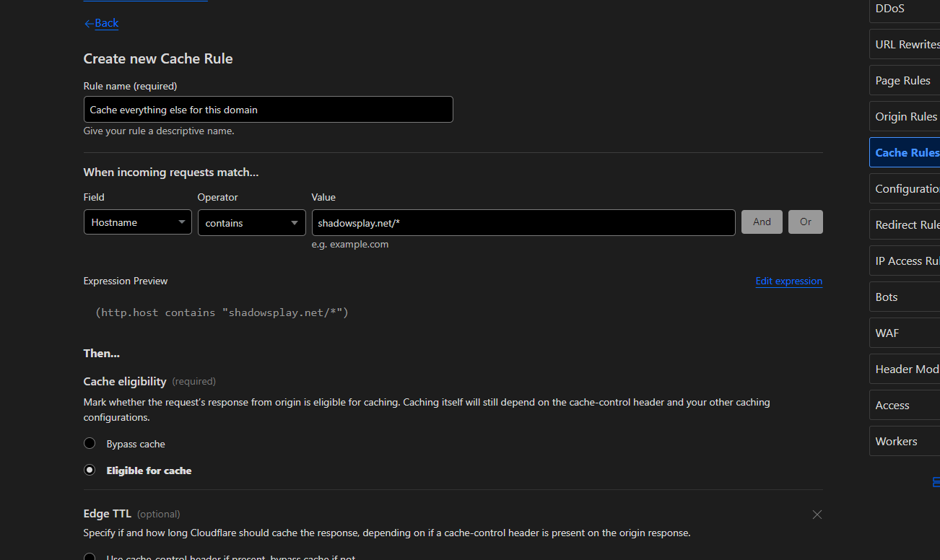Choose the Eligible for cache option
940x560 pixels.
pos(90,470)
